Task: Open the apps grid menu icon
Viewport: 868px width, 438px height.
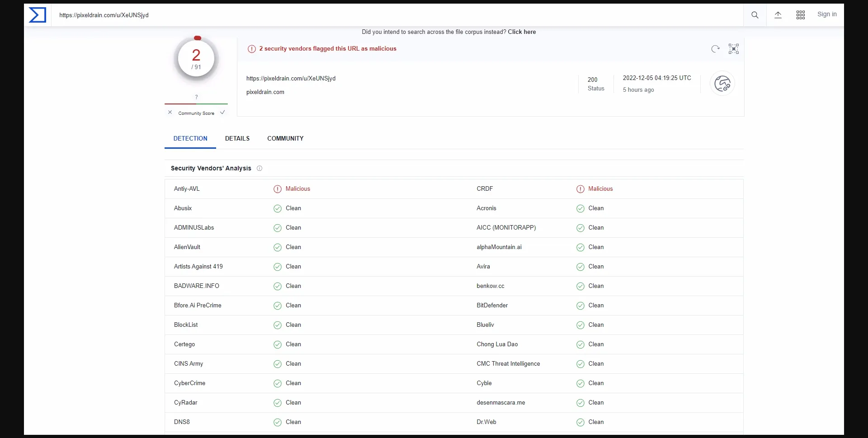Action: 800,15
